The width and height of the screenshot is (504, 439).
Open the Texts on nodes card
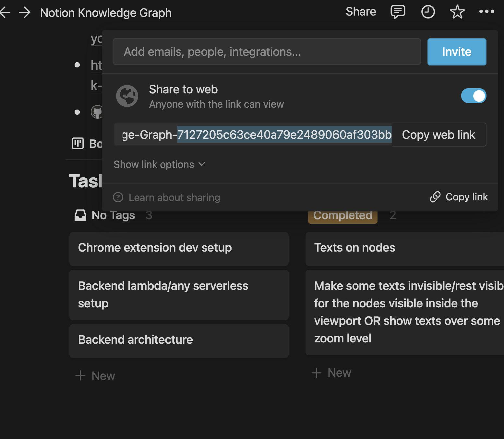tap(405, 249)
